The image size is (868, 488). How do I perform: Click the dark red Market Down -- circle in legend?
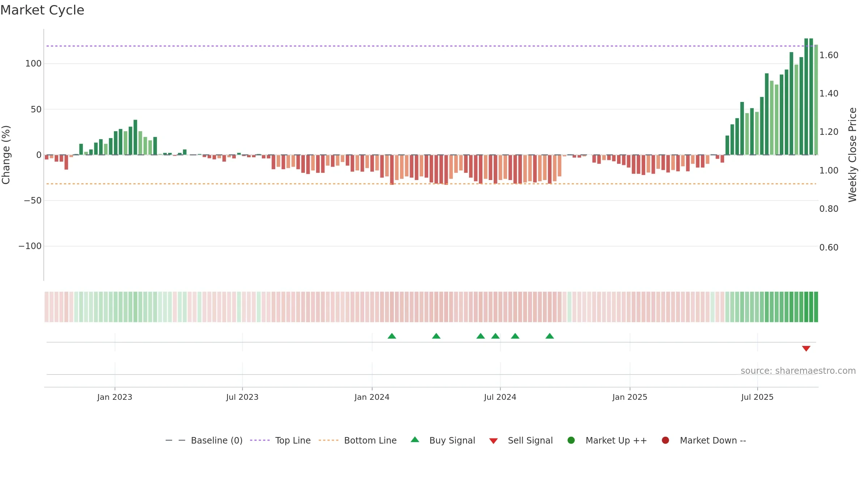tap(665, 440)
